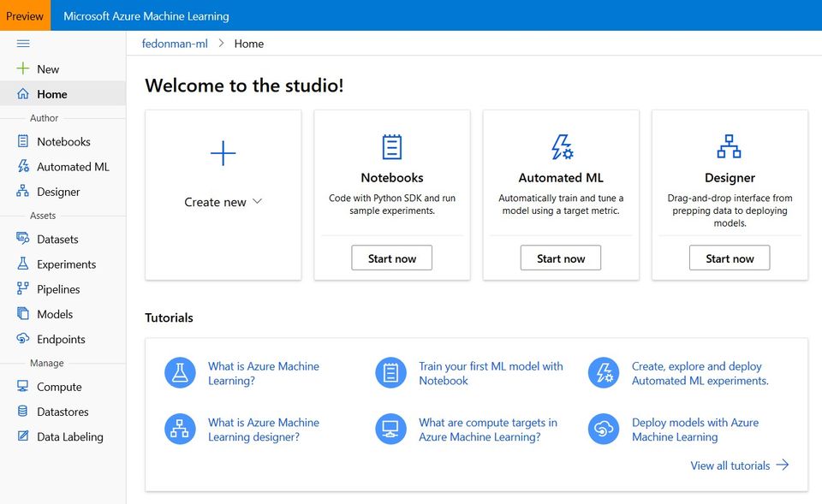Open 'What is Azure Machine Learning designer?' link
The width and height of the screenshot is (822, 504).
[x=263, y=429]
